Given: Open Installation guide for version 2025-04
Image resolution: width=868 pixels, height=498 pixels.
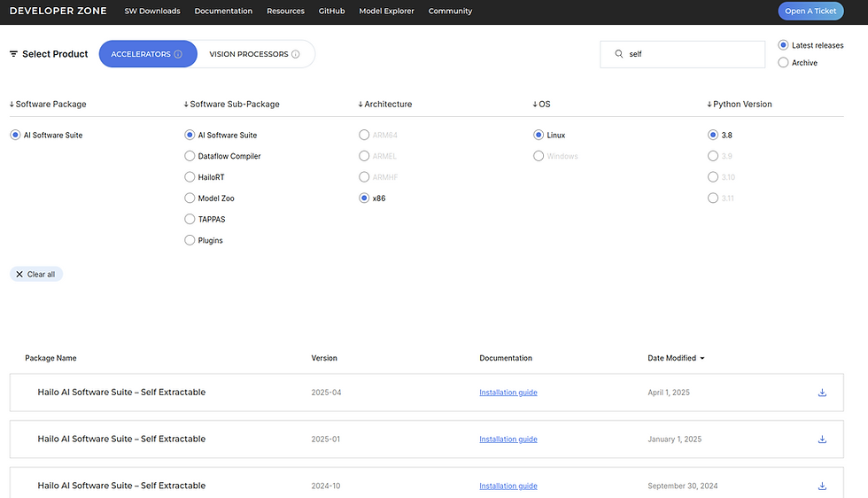Looking at the screenshot, I should point(508,393).
